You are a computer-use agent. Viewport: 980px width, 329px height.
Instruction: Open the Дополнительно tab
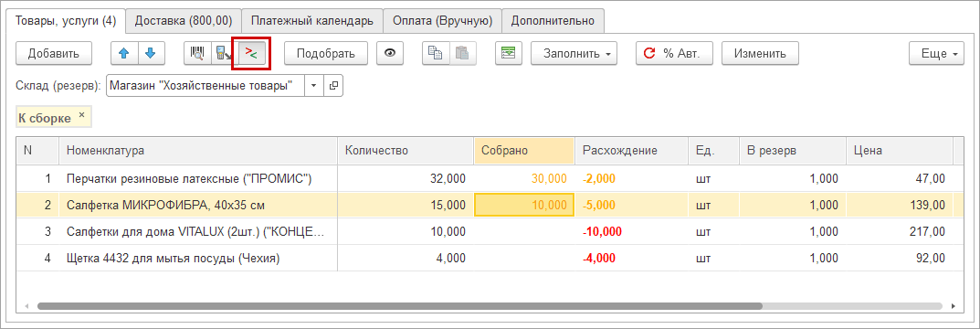point(553,21)
